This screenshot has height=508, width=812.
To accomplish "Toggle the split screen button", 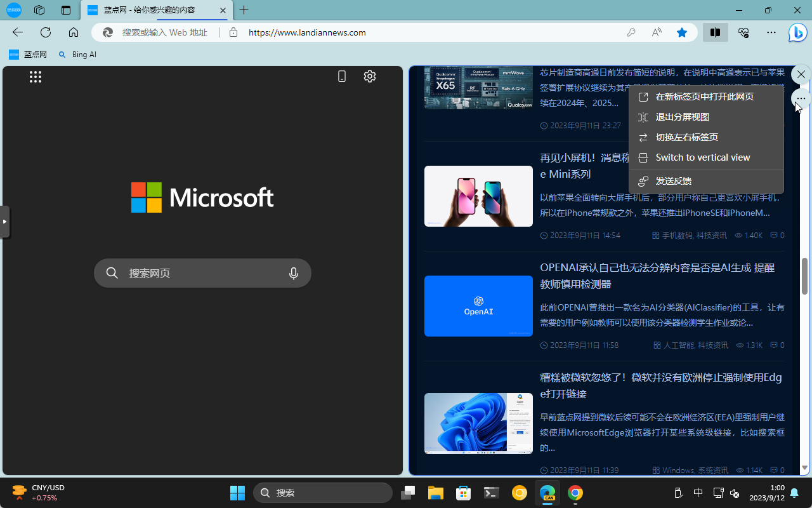I will 715,32.
